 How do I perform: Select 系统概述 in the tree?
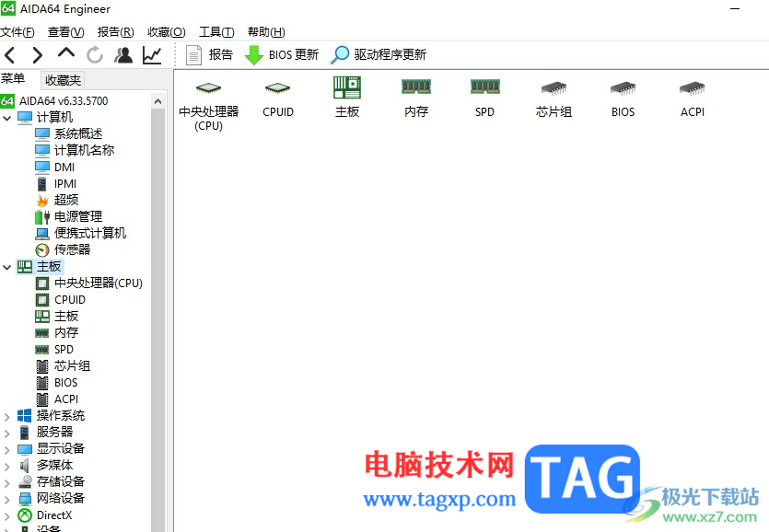[x=69, y=133]
